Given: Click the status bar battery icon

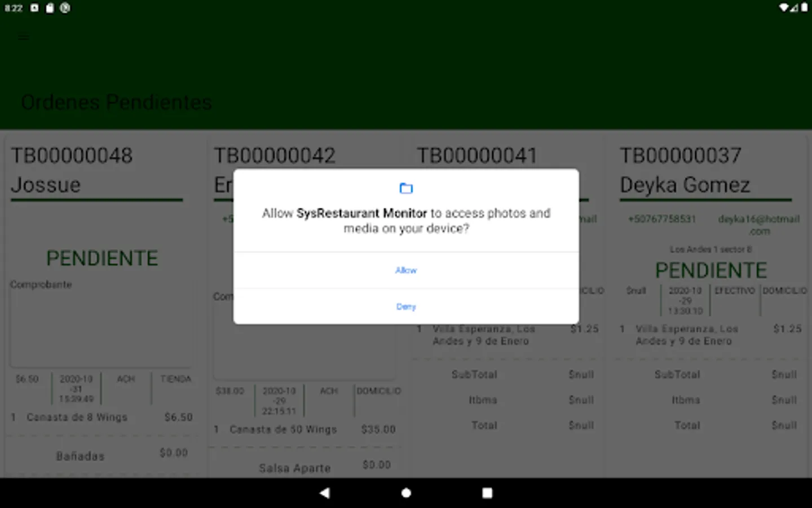Looking at the screenshot, I should pyautogui.click(x=804, y=8).
